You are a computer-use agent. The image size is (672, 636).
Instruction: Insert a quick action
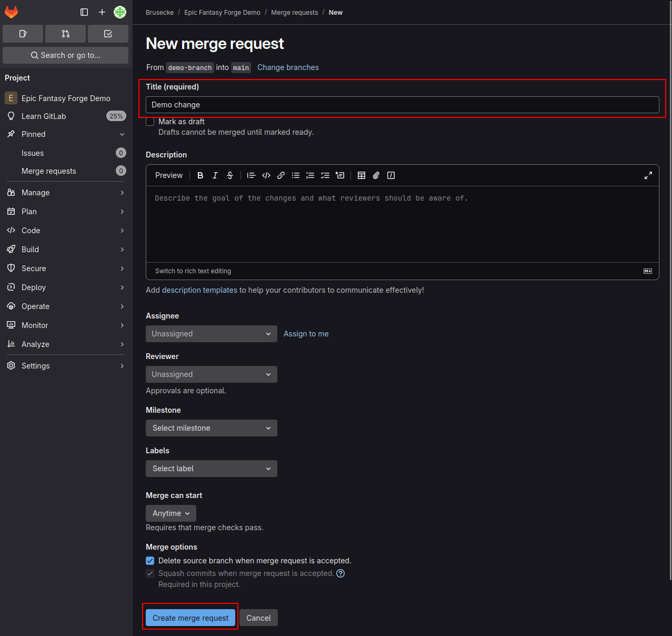(x=391, y=175)
